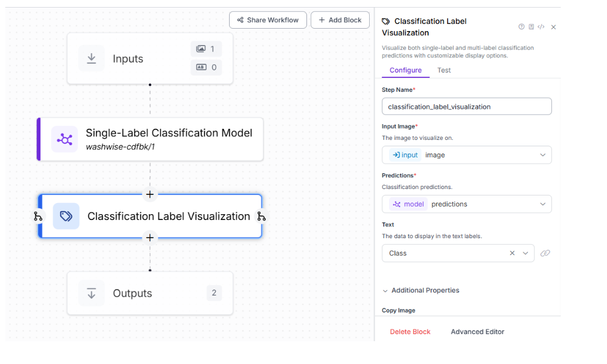Switch to the Test tab
607x364 pixels.
tap(444, 70)
